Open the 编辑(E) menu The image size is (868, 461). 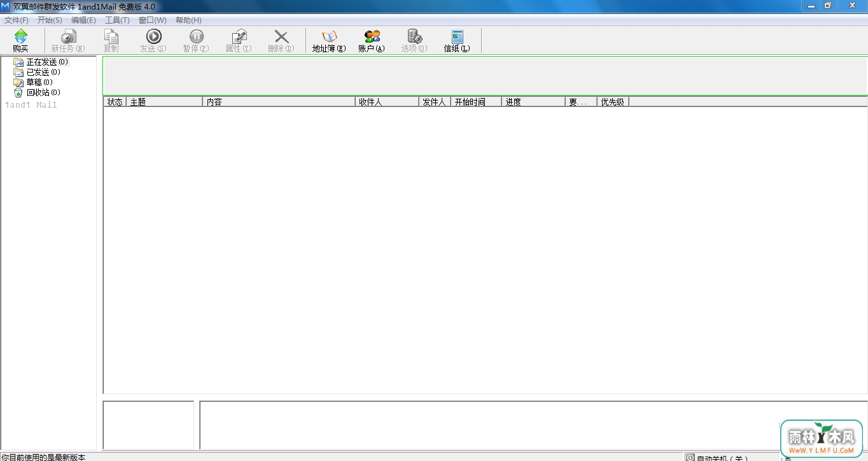click(83, 20)
